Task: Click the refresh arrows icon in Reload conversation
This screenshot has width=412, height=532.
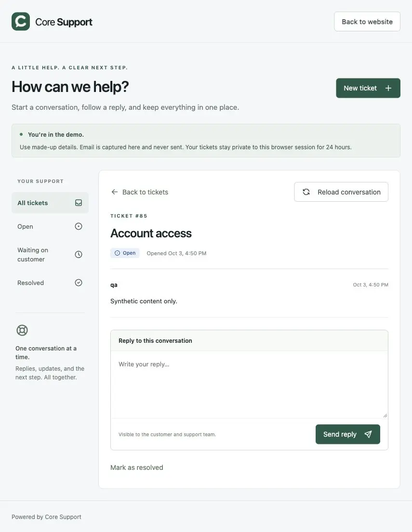Action: (x=306, y=192)
